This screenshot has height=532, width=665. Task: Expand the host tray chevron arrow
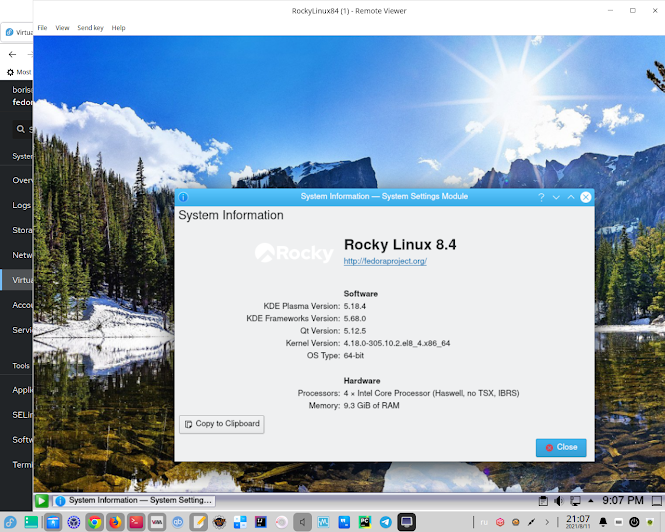coord(547,522)
